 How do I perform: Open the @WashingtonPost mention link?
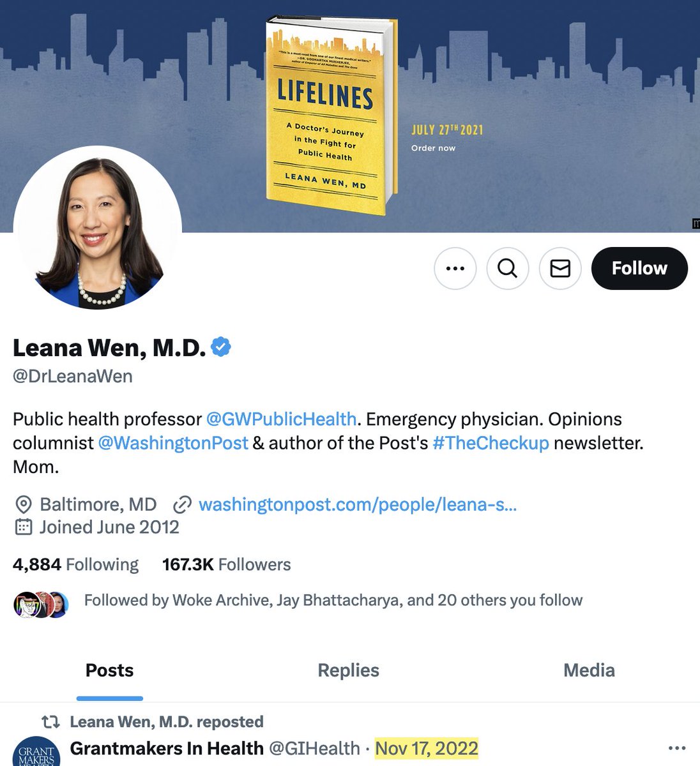(172, 443)
